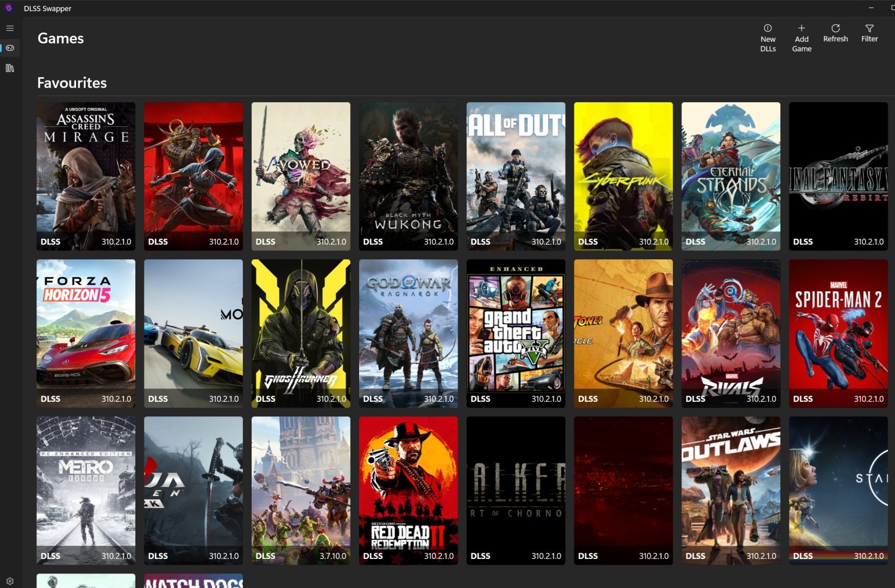
Task: Open the yellow race car game card
Action: (194, 333)
